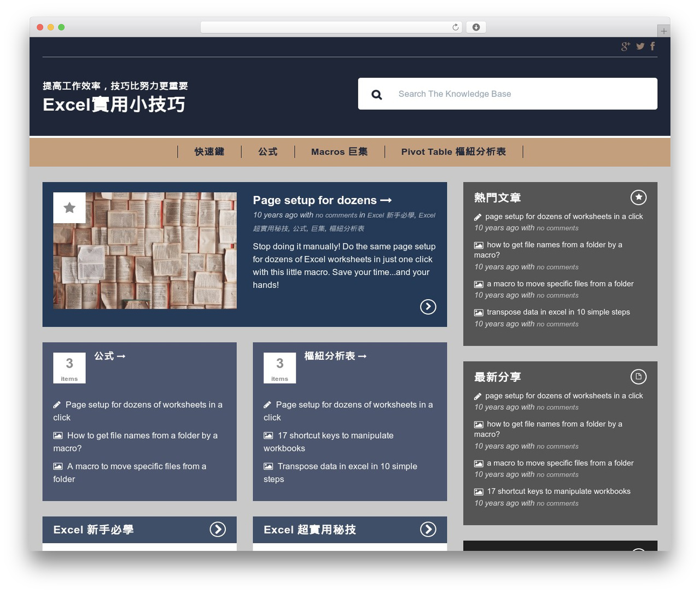Open the Excel 超實用秘技 section heading
Image resolution: width=700 pixels, height=593 pixels.
pyautogui.click(x=310, y=530)
